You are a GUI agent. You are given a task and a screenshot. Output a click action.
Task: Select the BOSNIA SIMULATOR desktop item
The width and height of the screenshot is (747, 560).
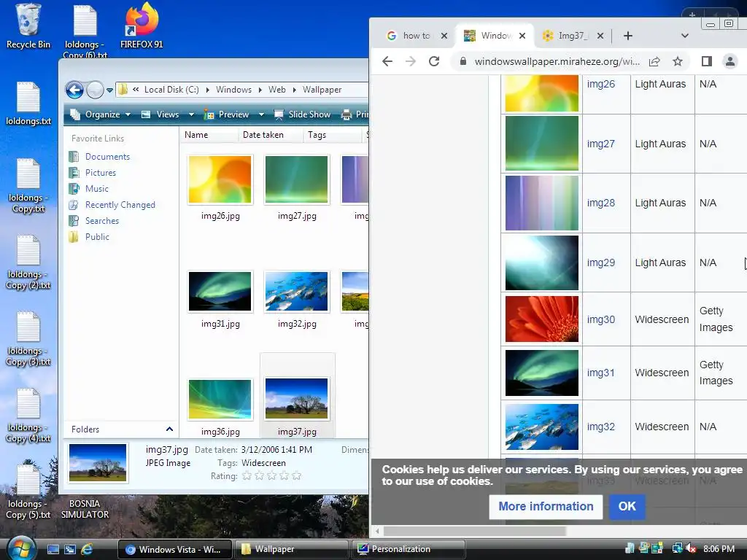coord(85,508)
